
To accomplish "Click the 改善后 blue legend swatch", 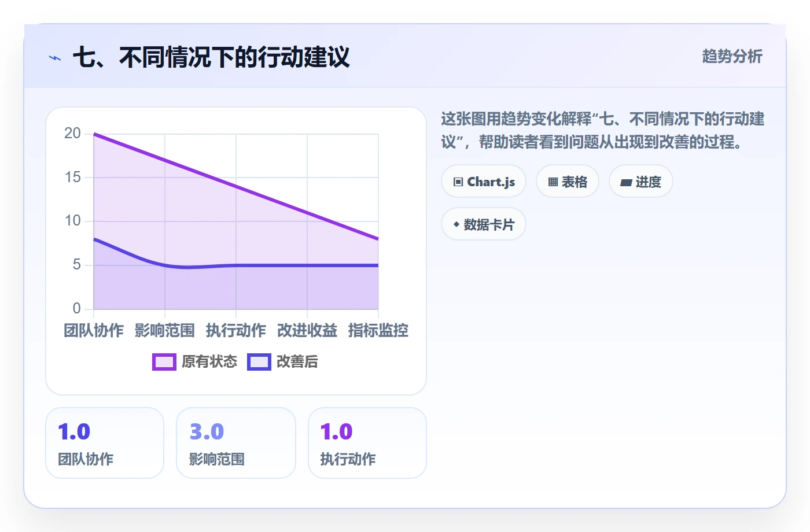I will tap(259, 362).
